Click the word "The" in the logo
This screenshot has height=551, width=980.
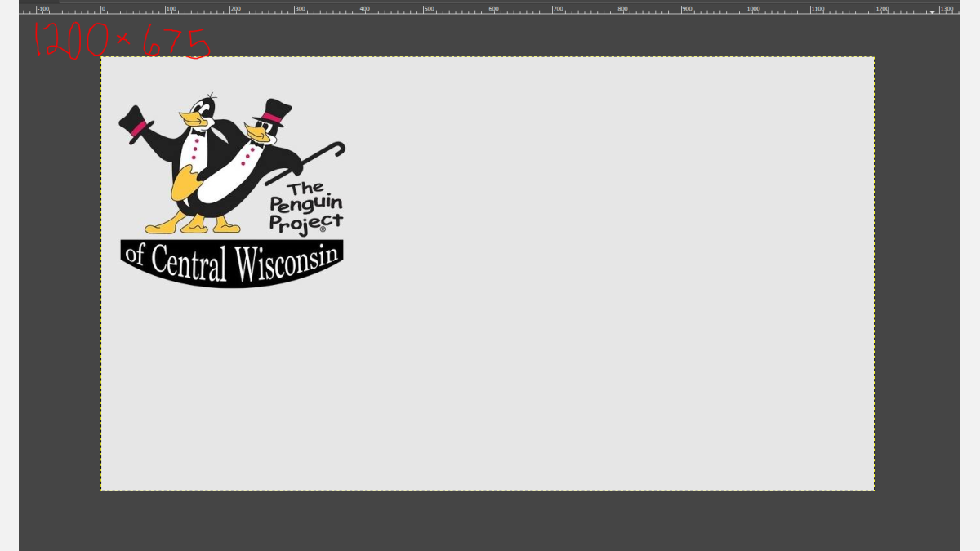(x=305, y=189)
